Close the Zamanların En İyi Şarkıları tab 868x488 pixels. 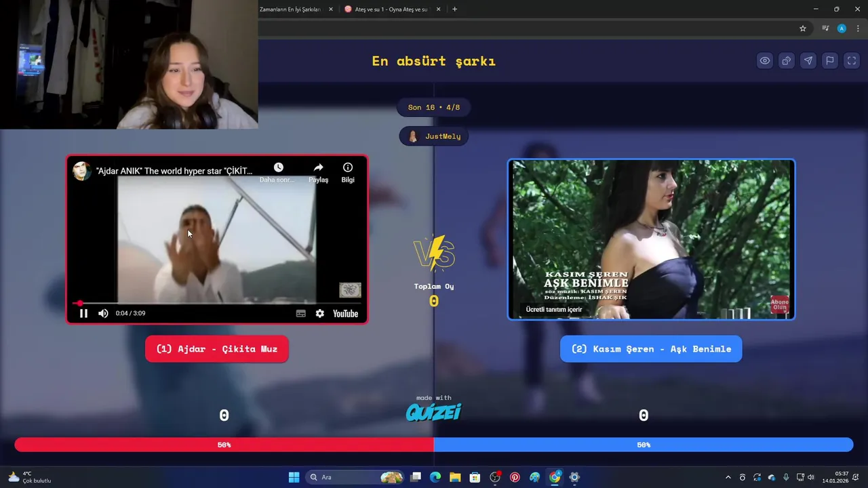tap(331, 9)
